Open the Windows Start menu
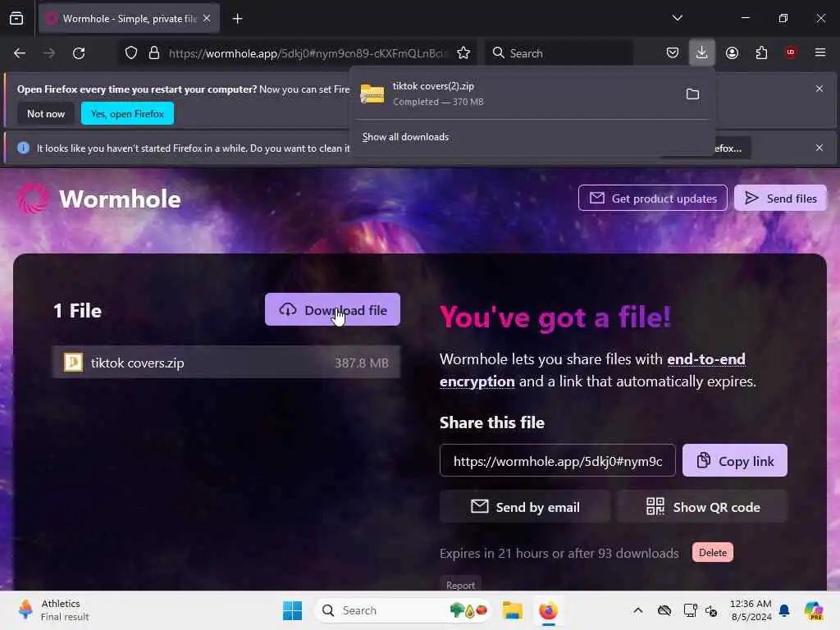 pos(292,610)
